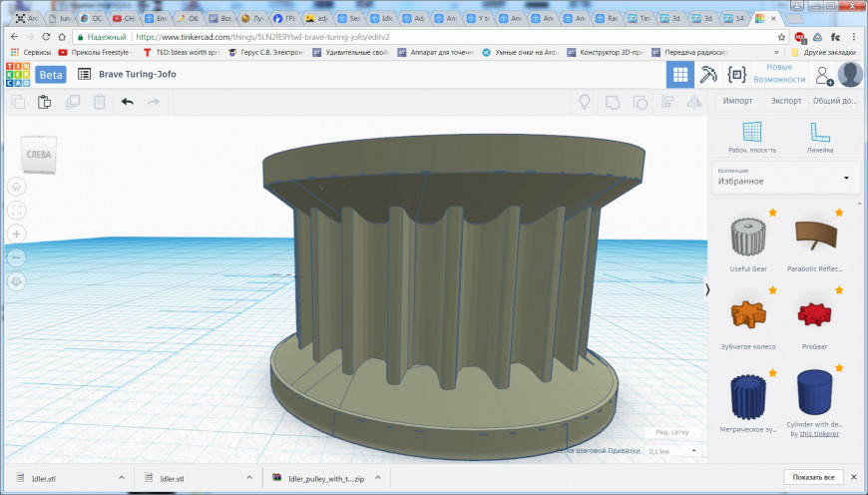Select the Workplane tool icon
Screen dimensions: 868x495
coord(752,133)
